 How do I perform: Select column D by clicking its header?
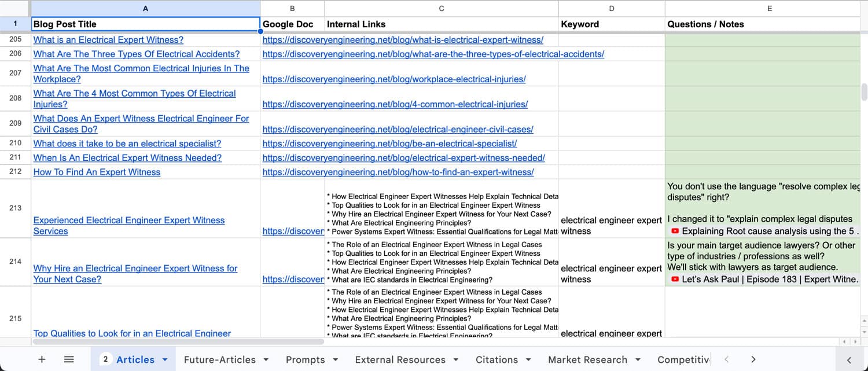[x=611, y=8]
